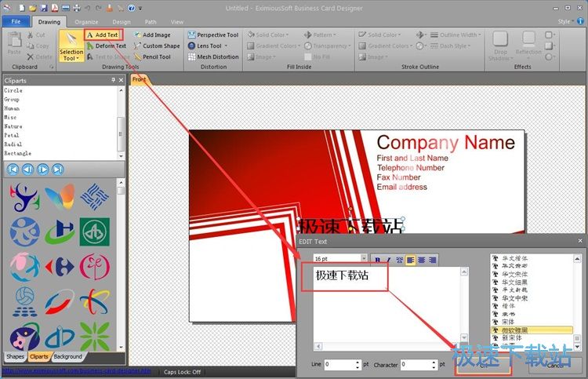This screenshot has width=588, height=379.
Task: Click the Paste button in Clipboard group
Action: pos(14,43)
